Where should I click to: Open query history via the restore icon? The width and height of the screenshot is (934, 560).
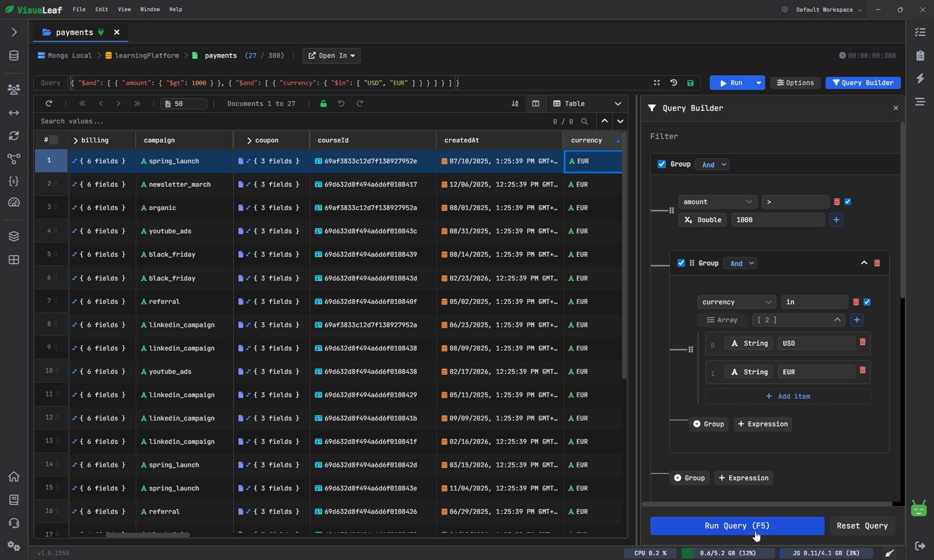[674, 83]
